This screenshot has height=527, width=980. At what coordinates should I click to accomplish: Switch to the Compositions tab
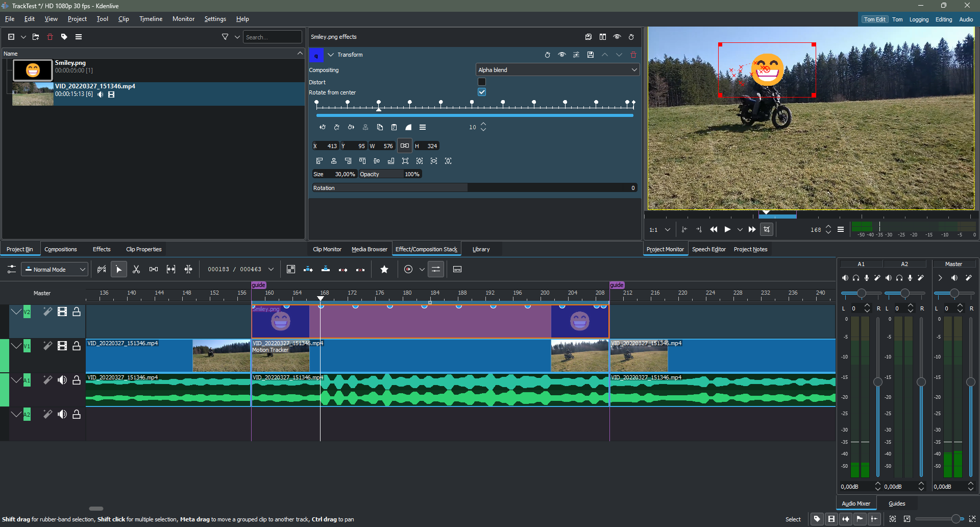pyautogui.click(x=61, y=249)
